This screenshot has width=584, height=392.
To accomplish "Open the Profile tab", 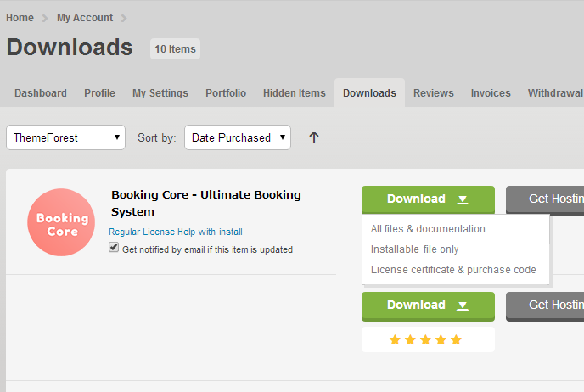I will pyautogui.click(x=99, y=93).
